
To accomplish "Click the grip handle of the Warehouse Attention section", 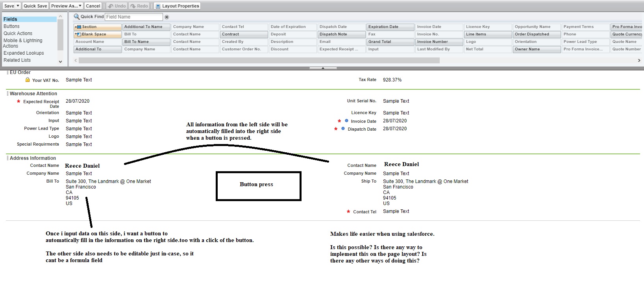I will [7, 94].
